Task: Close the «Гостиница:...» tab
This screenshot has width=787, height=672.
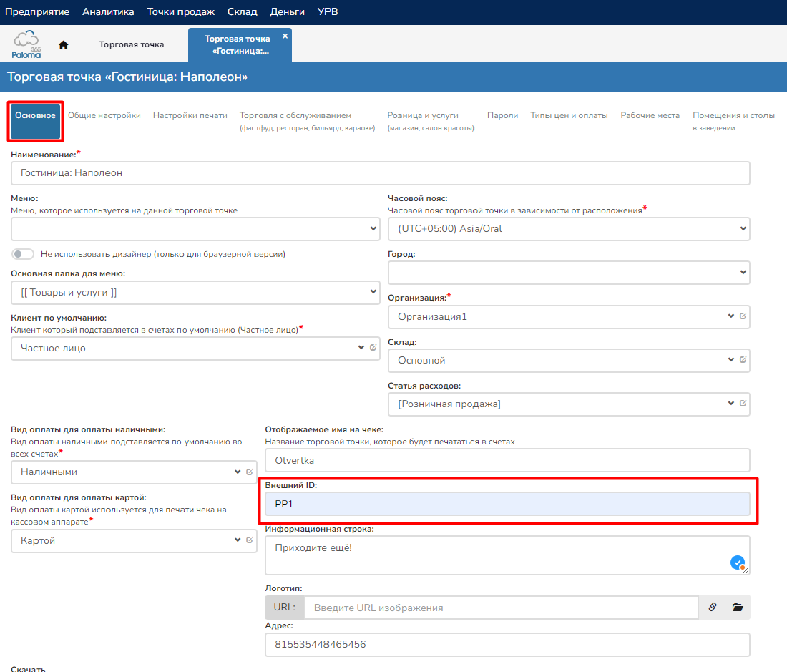Action: (x=285, y=36)
